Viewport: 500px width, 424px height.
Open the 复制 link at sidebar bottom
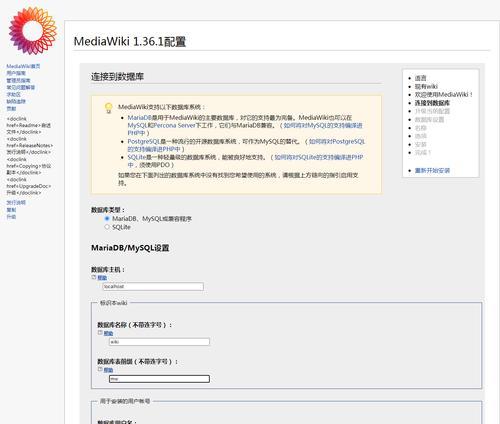(x=11, y=210)
